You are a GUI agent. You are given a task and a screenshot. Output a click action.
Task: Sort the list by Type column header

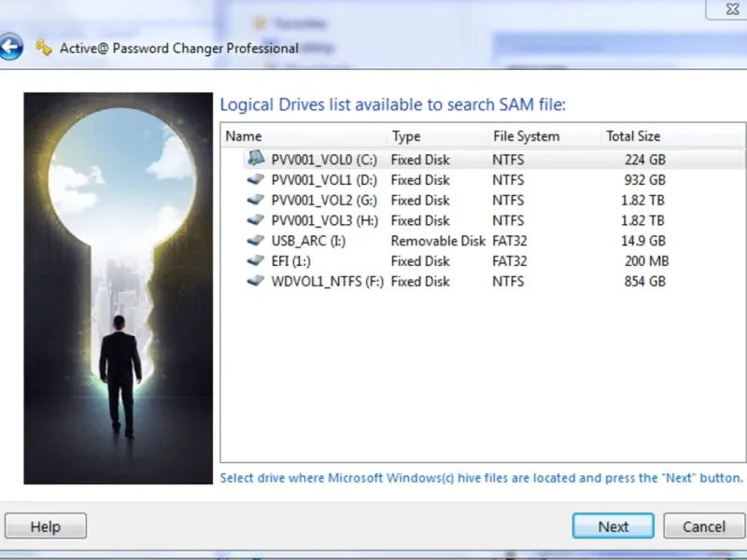click(x=438, y=136)
